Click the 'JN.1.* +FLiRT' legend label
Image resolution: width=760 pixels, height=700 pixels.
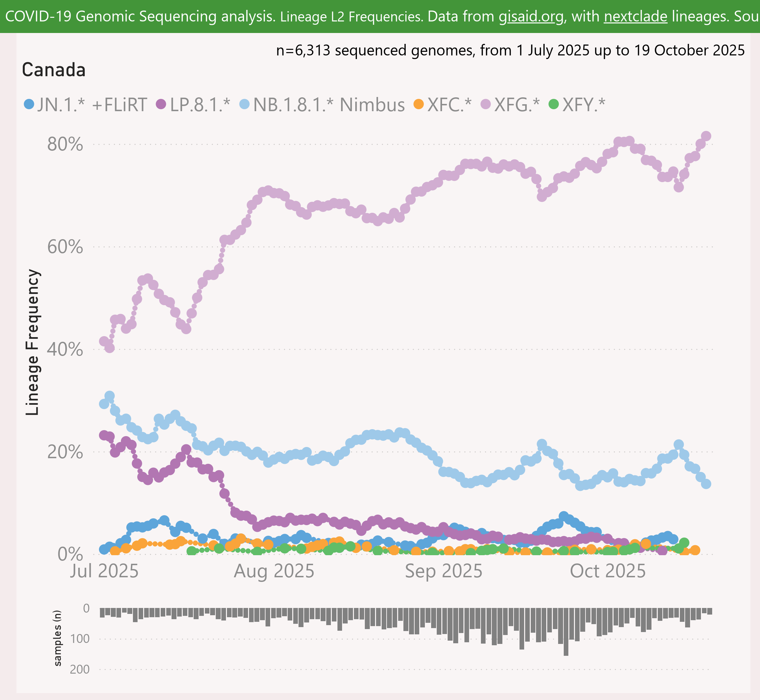click(92, 105)
